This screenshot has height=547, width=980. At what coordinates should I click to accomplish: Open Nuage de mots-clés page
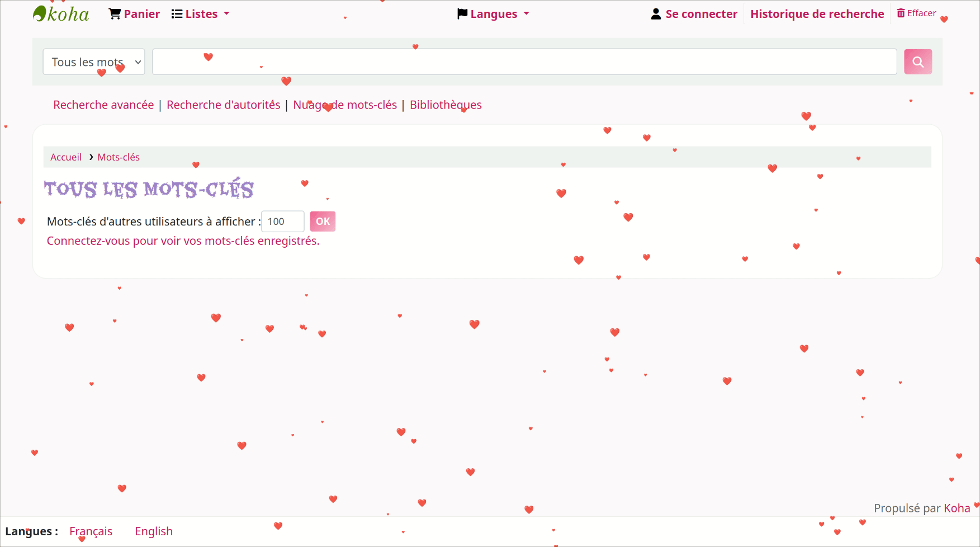pos(345,105)
